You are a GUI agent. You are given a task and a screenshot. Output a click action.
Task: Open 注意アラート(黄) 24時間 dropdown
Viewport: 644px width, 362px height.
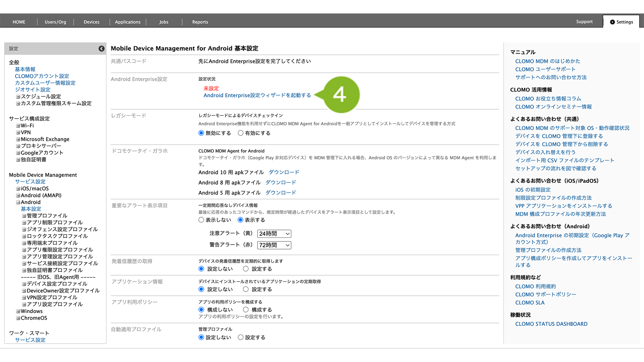274,234
